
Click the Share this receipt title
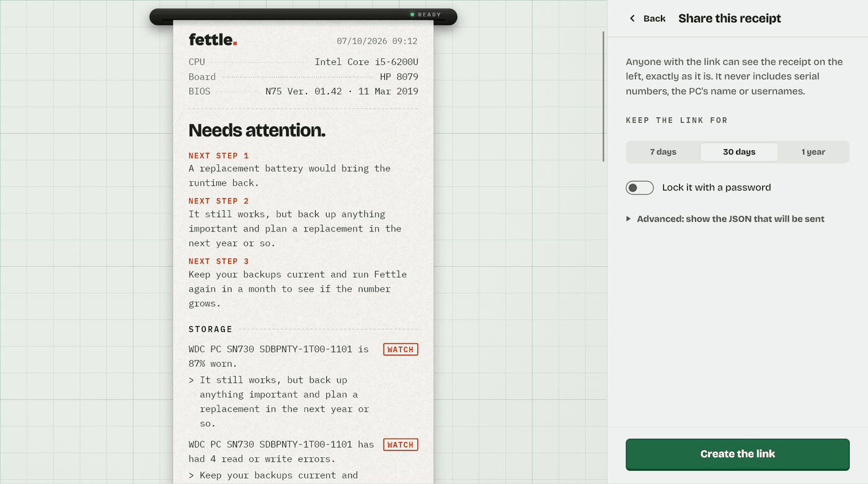(730, 19)
